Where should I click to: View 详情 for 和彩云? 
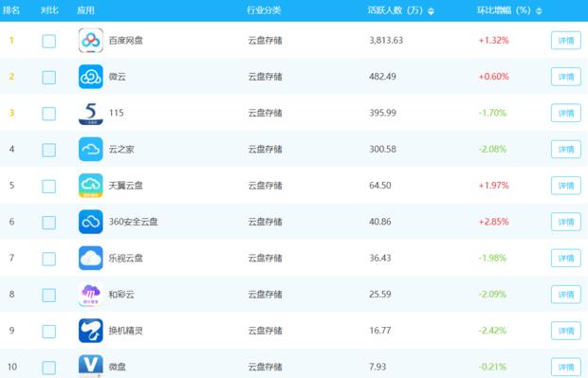pos(566,295)
